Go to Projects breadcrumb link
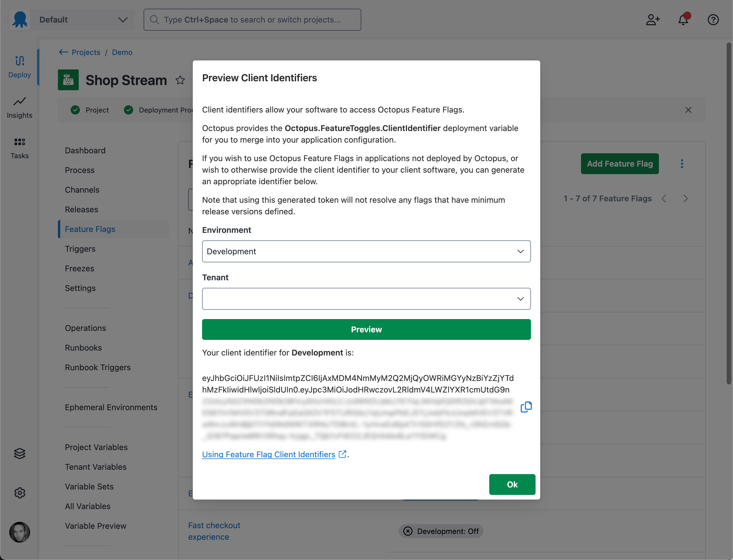Screen dimensions: 733x560 point(86,52)
